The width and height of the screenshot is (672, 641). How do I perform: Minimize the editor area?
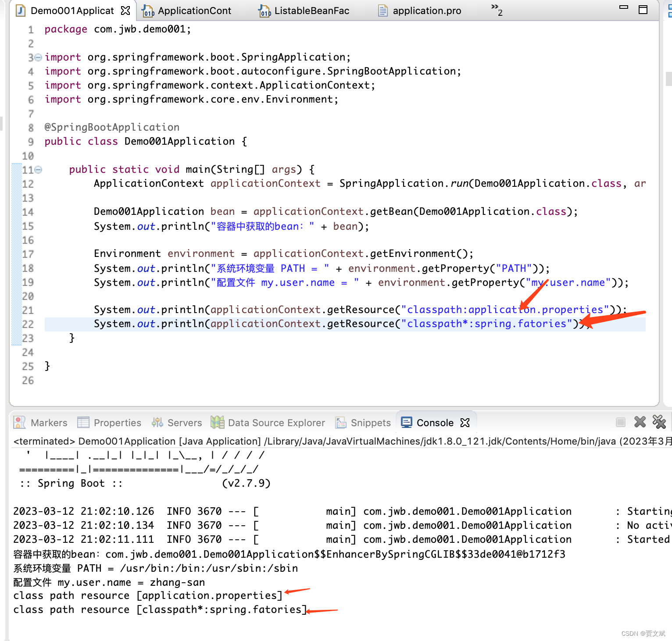tap(623, 7)
